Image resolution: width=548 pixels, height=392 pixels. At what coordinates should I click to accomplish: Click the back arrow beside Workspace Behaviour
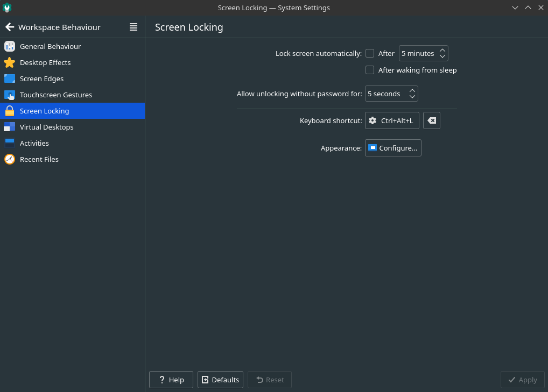point(10,27)
